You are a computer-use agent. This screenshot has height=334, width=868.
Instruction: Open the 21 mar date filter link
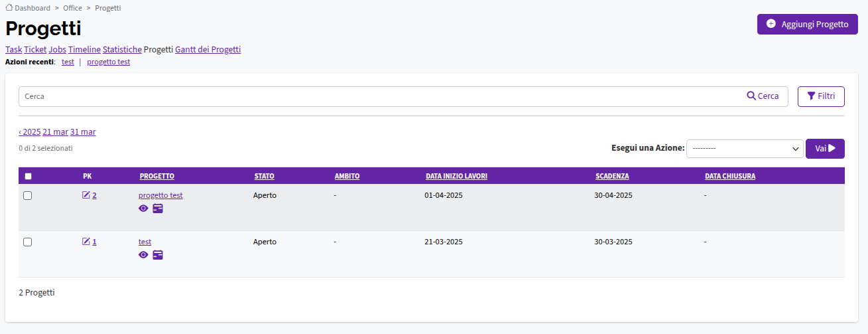pyautogui.click(x=56, y=132)
